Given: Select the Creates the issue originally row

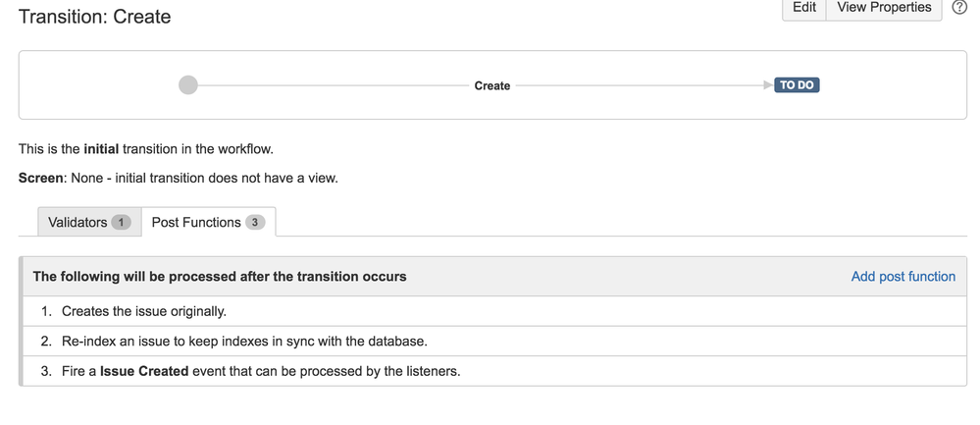Looking at the screenshot, I should coord(494,311).
